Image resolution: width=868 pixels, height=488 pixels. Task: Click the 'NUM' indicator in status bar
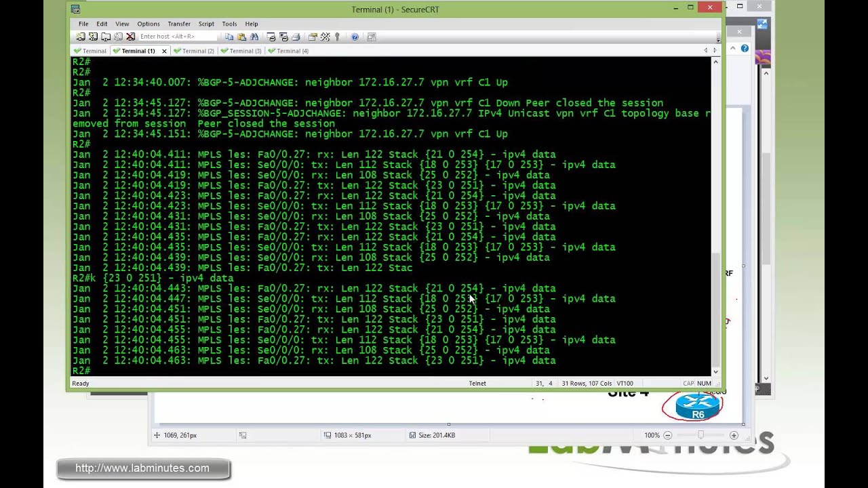coord(704,384)
